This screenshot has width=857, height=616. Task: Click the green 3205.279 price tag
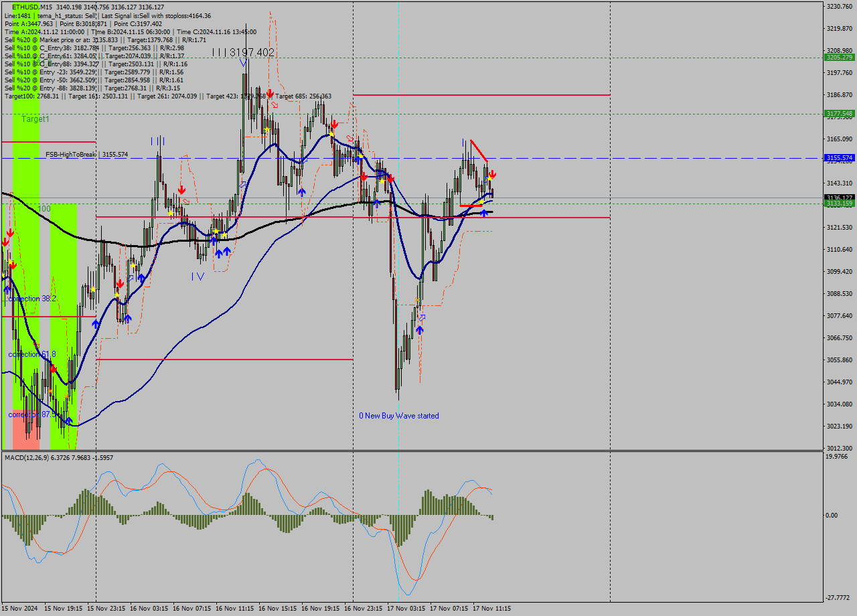pos(840,58)
